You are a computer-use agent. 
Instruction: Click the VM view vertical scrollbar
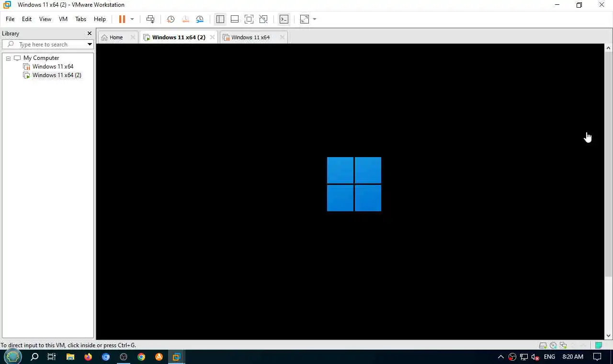pyautogui.click(x=609, y=164)
